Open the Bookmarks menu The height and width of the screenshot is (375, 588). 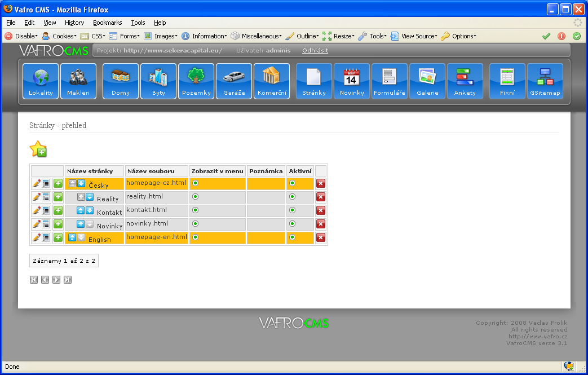tap(107, 23)
